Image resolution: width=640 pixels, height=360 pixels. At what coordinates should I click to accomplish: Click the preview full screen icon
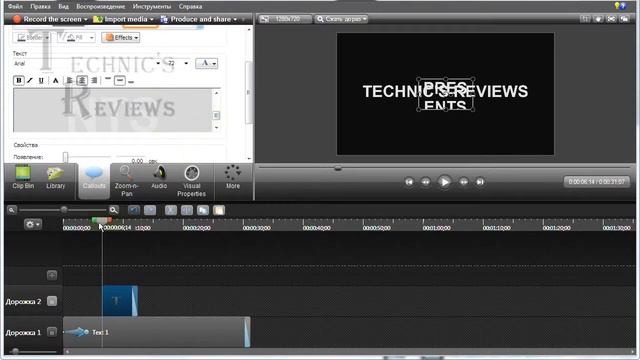(611, 19)
